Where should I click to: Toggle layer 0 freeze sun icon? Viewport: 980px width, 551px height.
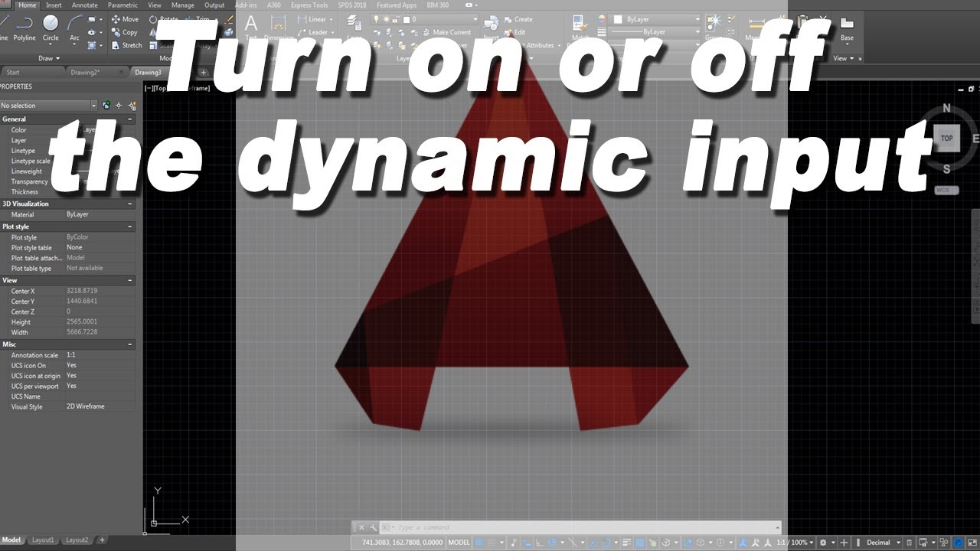coord(385,19)
